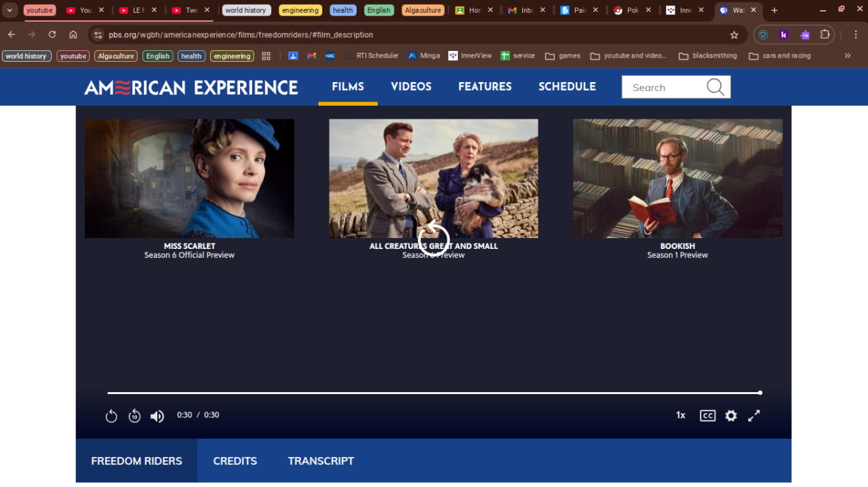This screenshot has width=868, height=487.
Task: Restart video with the replay icon in controls
Action: (x=111, y=416)
